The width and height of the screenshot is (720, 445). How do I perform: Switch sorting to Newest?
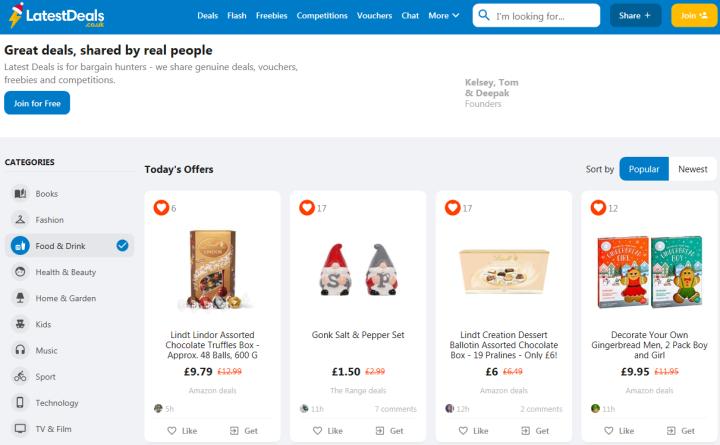point(692,169)
